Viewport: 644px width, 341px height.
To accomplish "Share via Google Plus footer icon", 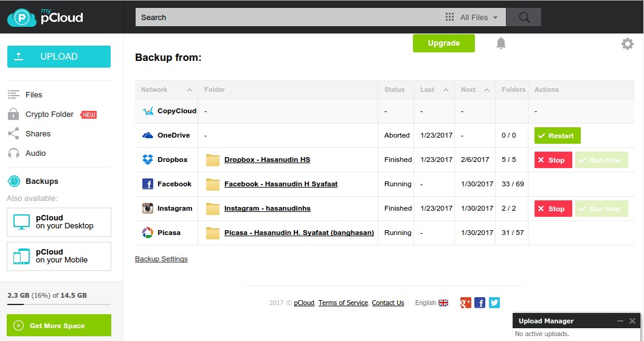I will pyautogui.click(x=465, y=303).
